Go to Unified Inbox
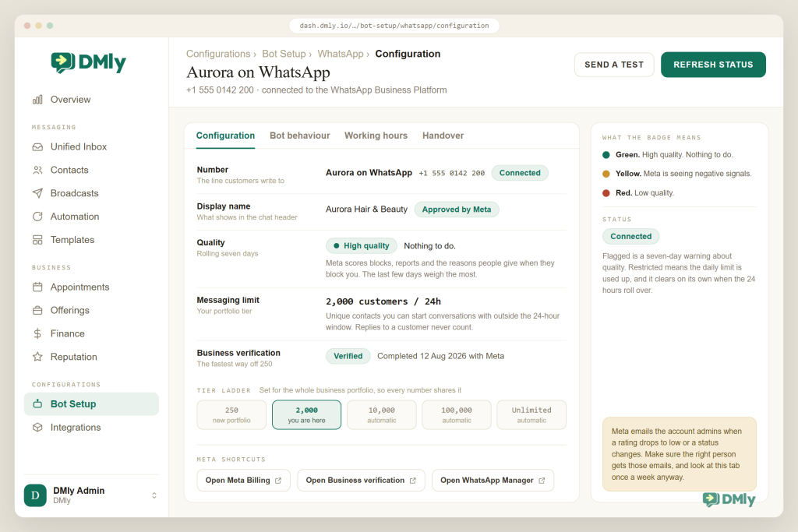This screenshot has height=532, width=798. point(92,147)
